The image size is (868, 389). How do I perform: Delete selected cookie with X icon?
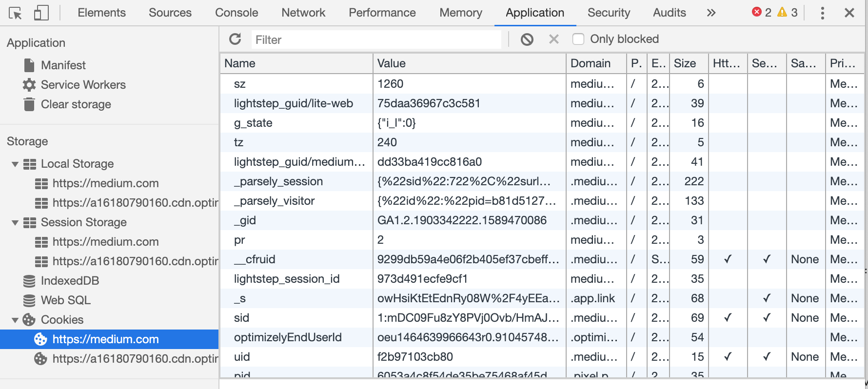pos(554,39)
